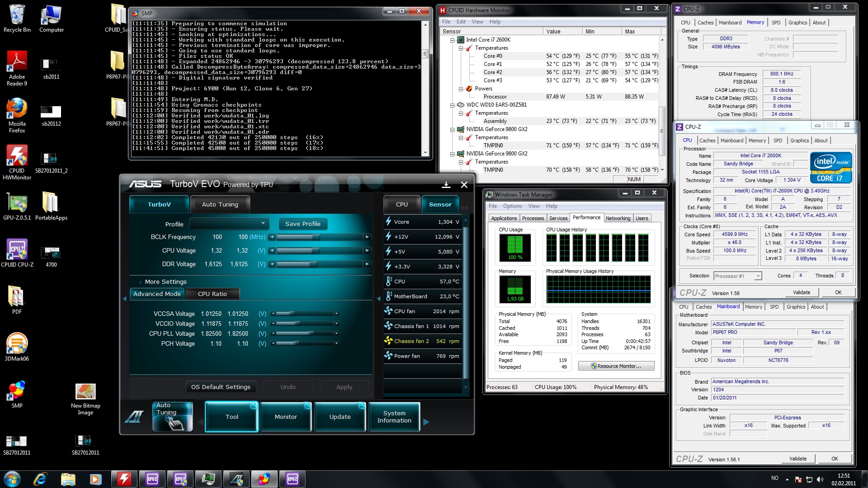The height and width of the screenshot is (488, 868).
Task: Switch to HWMonitor taskbar button
Action: click(x=124, y=479)
